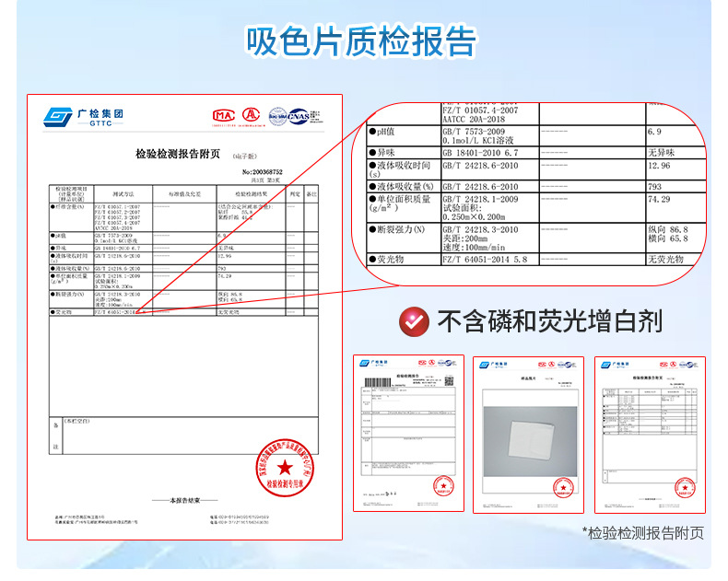Click the 横向 65.8 value in the enlarged table

coord(668,238)
